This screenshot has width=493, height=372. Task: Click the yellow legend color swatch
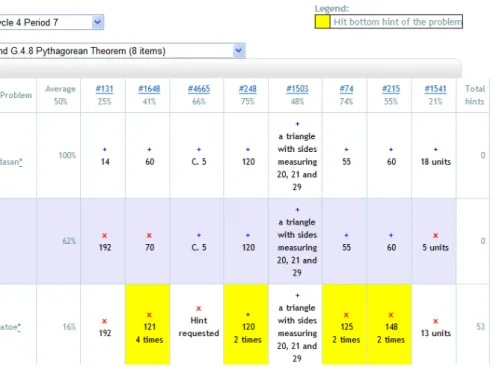point(322,22)
